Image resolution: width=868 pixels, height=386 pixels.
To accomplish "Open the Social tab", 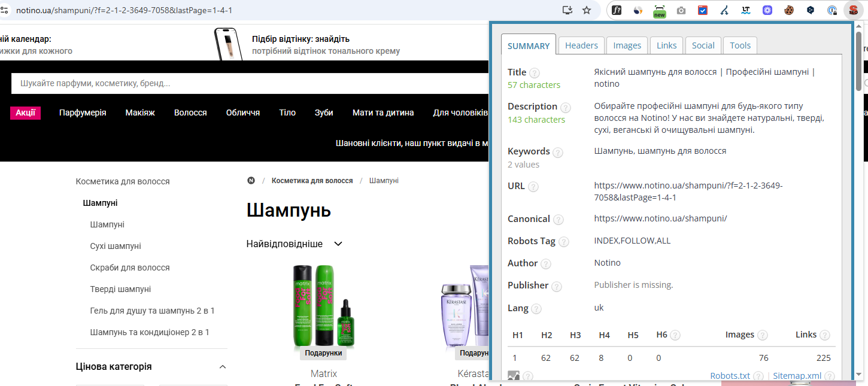I will pos(703,45).
